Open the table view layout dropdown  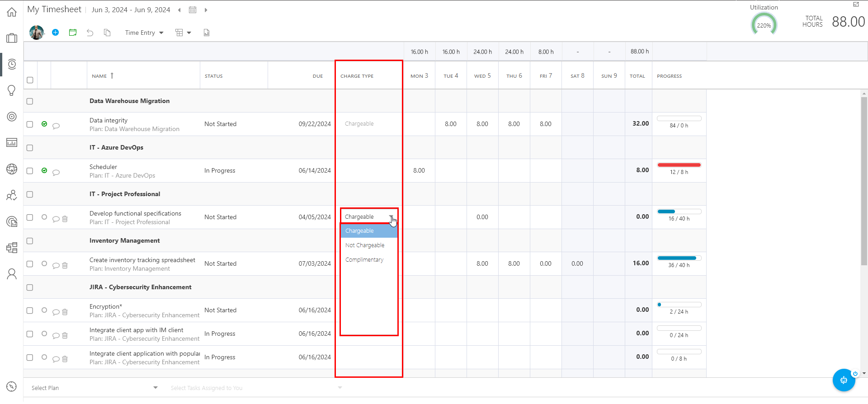coord(183,33)
